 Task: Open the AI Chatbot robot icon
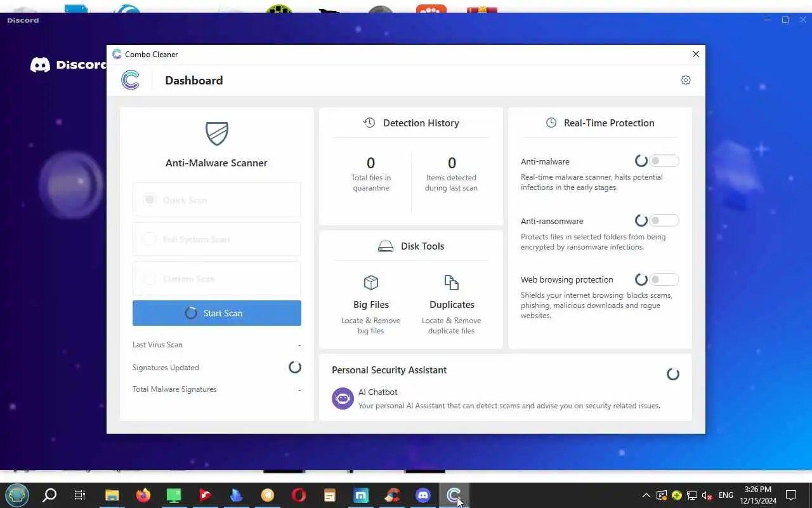343,398
